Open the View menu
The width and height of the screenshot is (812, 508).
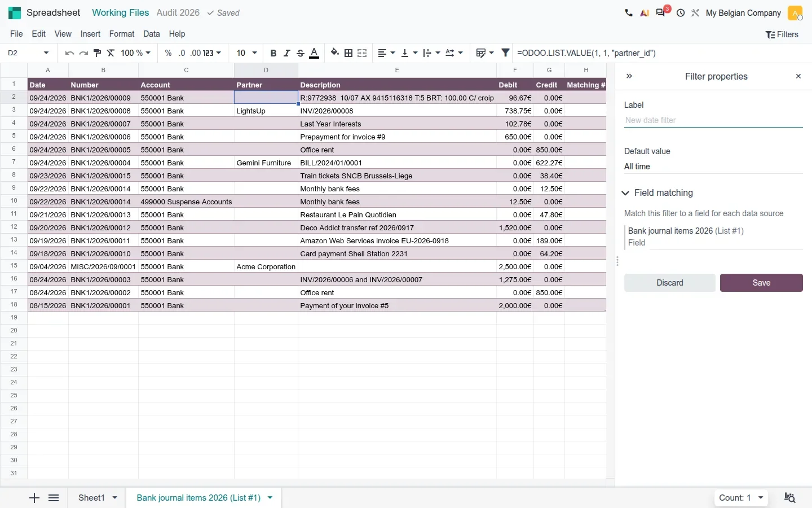(63, 34)
